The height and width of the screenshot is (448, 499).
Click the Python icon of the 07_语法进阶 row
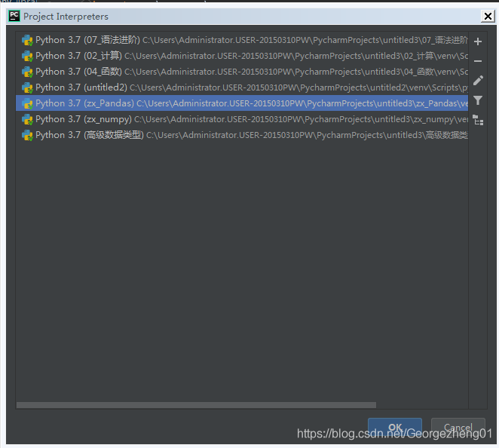[x=27, y=40]
